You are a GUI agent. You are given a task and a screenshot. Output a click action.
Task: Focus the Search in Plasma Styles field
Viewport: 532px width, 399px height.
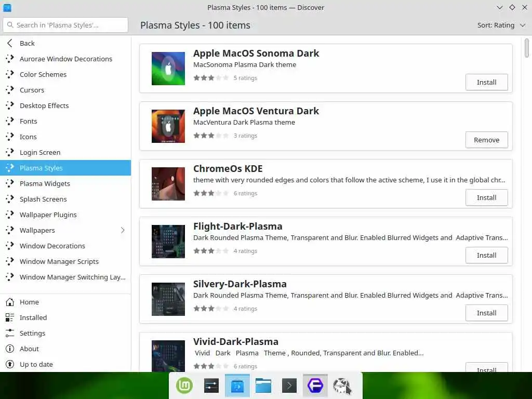coord(65,25)
